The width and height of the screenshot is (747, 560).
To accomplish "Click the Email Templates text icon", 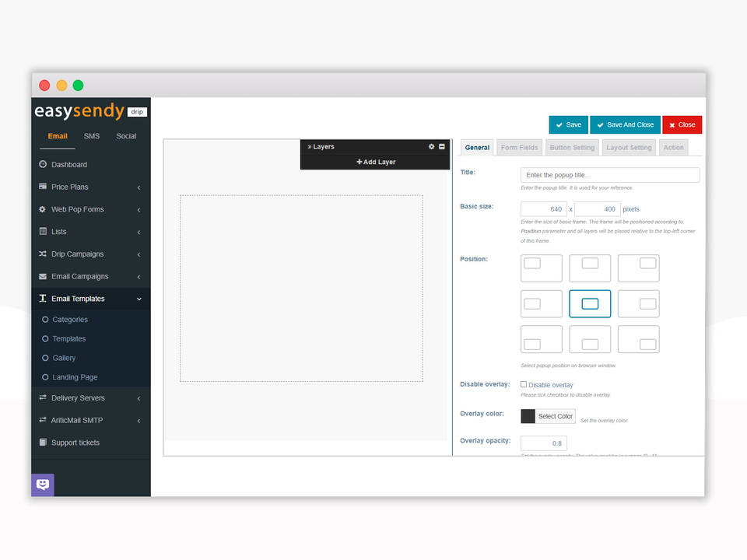I will tap(43, 299).
